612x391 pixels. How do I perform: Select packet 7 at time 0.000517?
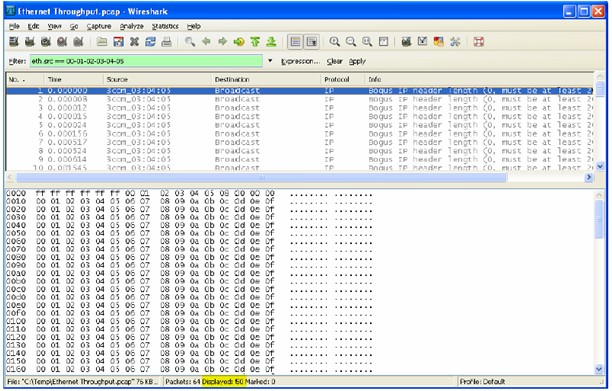[299, 142]
